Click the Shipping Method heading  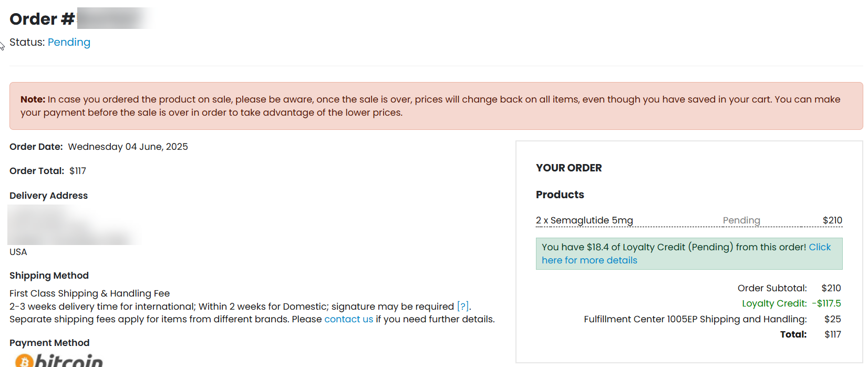click(x=49, y=276)
